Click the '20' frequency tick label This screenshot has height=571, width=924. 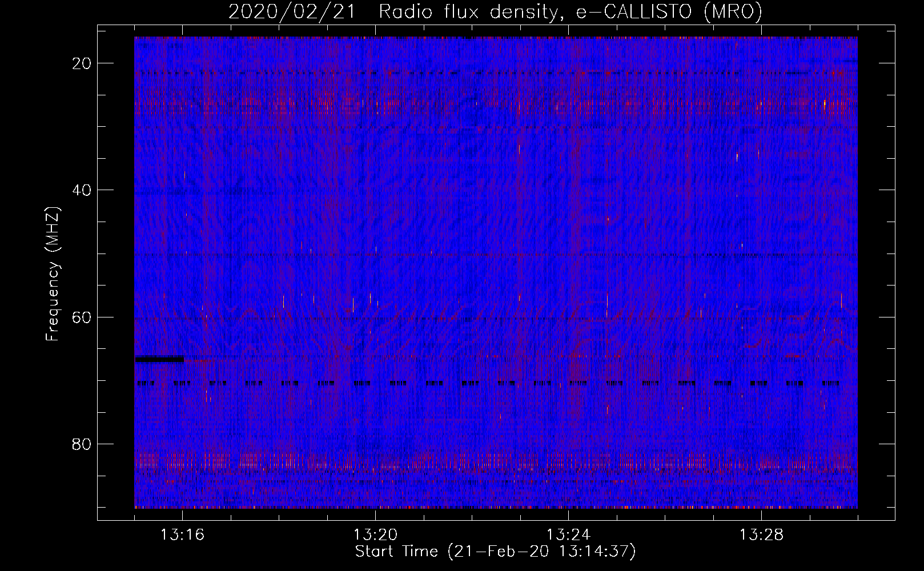82,63
